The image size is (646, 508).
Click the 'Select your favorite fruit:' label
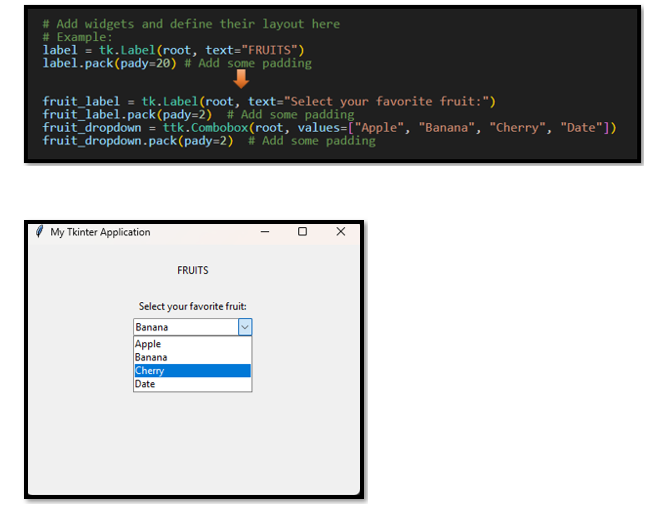pyautogui.click(x=193, y=306)
